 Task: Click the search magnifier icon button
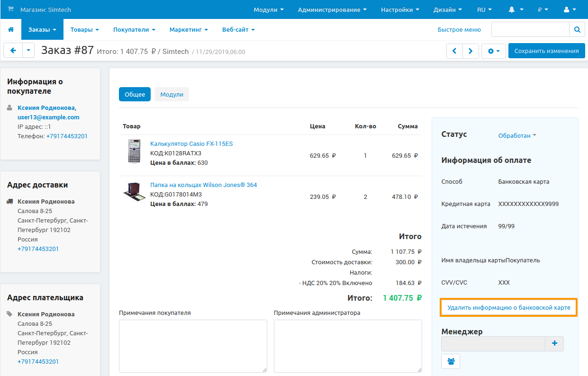pos(577,29)
